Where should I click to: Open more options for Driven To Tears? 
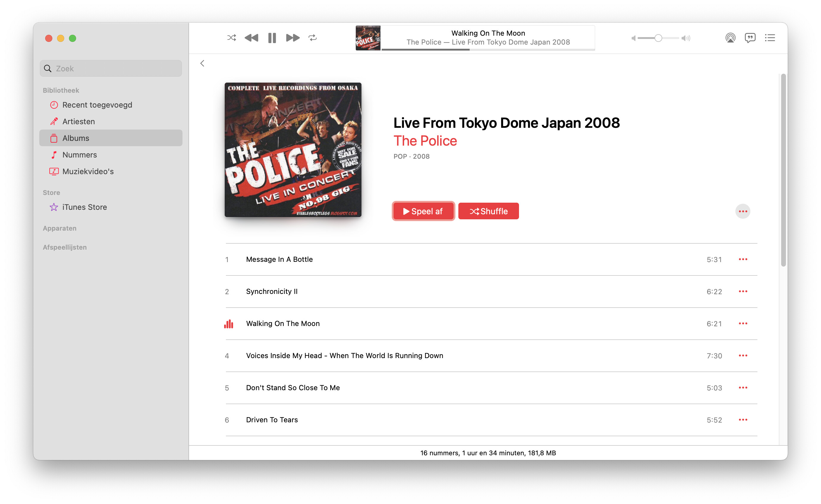click(743, 420)
